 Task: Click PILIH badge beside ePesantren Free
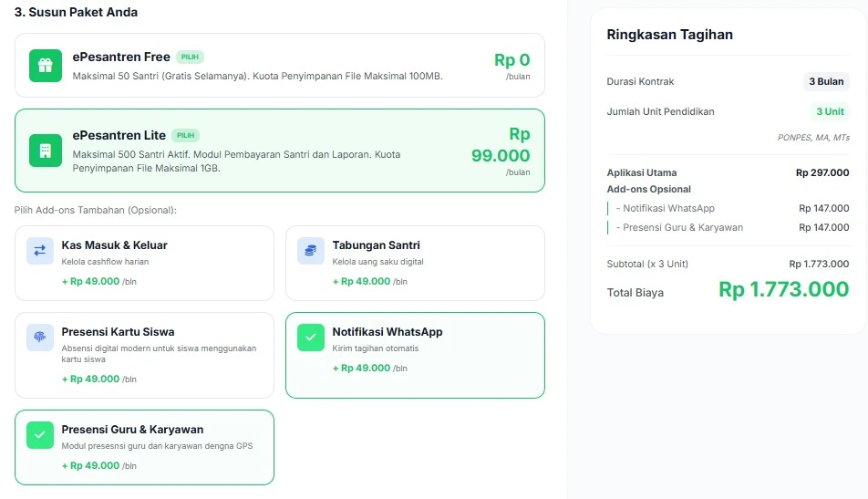point(190,57)
